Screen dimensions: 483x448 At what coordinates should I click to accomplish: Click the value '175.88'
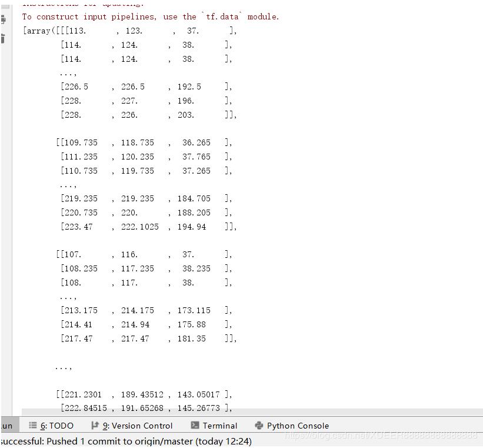point(192,325)
